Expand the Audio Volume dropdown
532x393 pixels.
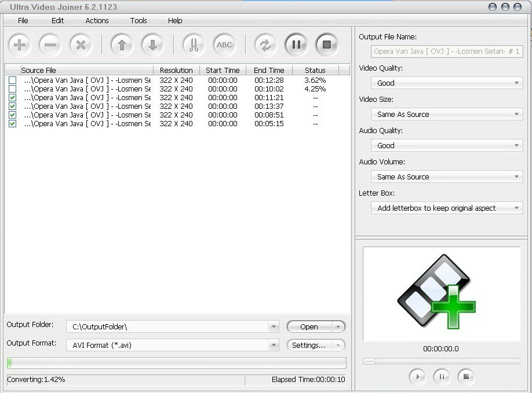pos(516,177)
